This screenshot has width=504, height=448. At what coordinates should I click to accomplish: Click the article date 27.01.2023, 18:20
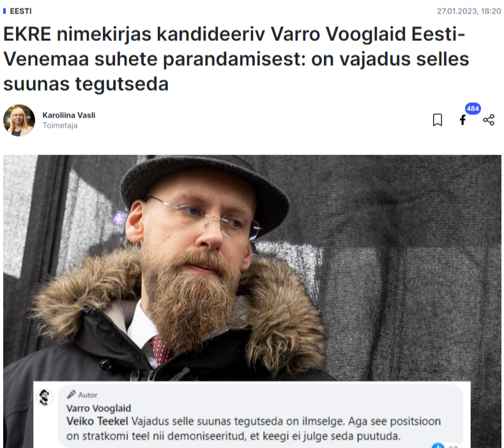click(469, 11)
